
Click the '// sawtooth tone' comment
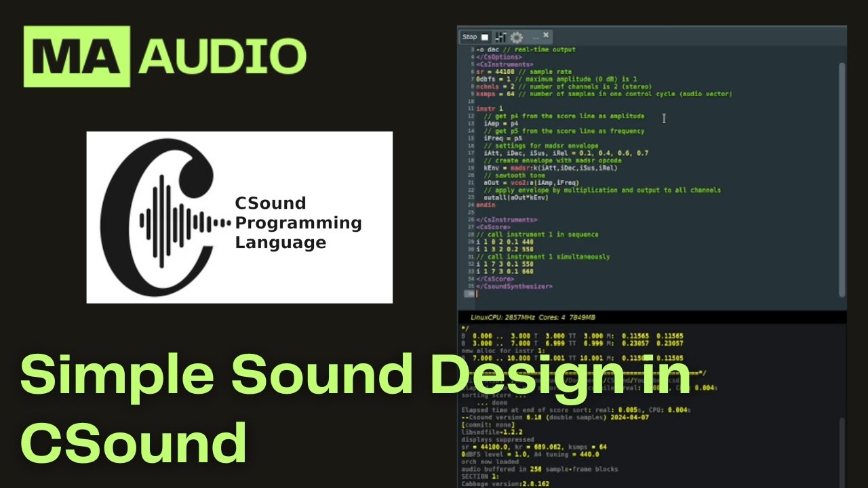click(514, 176)
